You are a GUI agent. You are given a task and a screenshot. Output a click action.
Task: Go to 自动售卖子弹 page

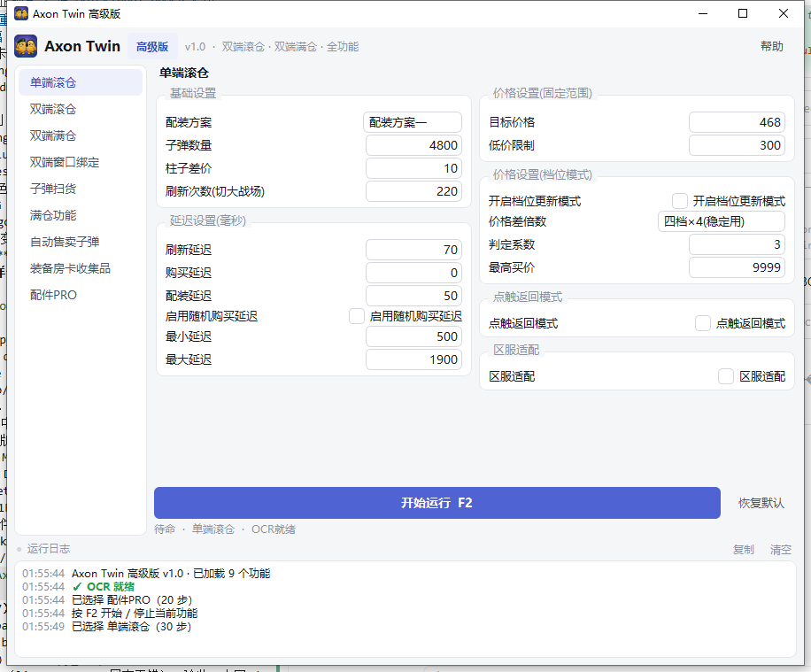coord(65,242)
